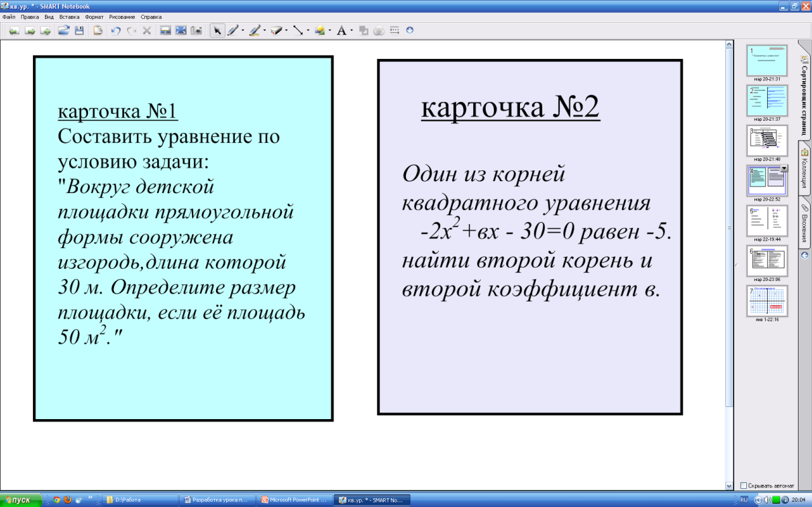The width and height of the screenshot is (812, 507).
Task: Open the Вид menu
Action: 49,16
